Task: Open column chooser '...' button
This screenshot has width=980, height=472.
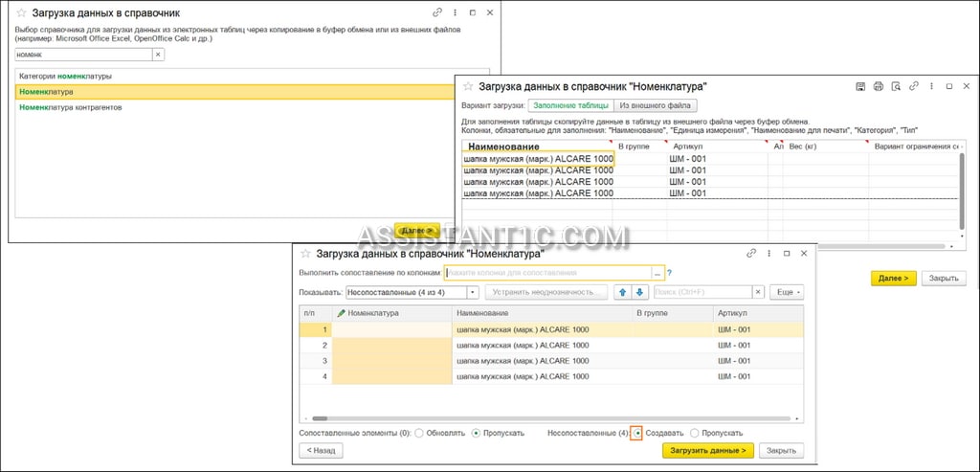Action: 657,273
